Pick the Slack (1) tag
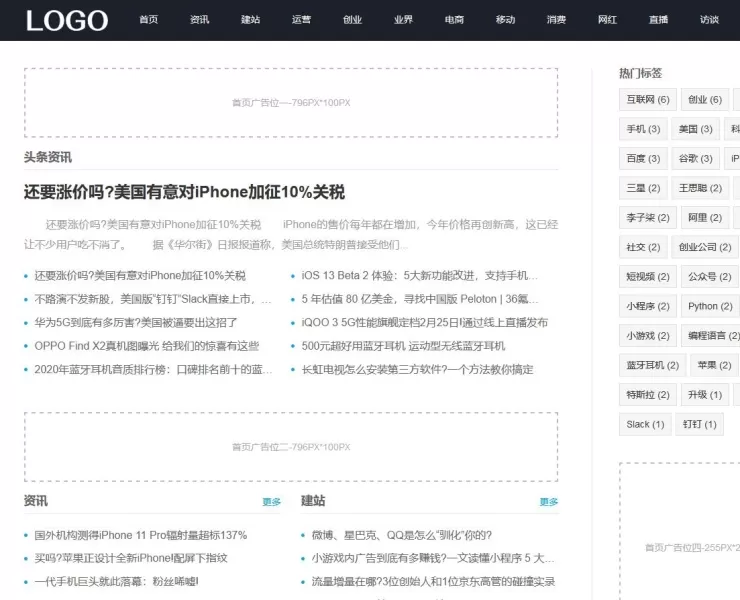Viewport: 740px width, 600px height. (645, 424)
